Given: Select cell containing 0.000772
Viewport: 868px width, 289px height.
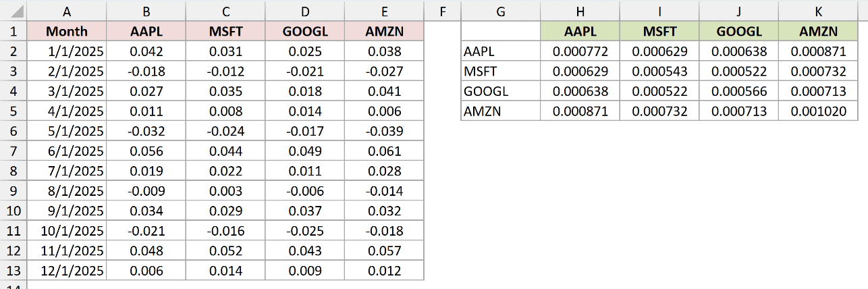Looking at the screenshot, I should pos(580,51).
